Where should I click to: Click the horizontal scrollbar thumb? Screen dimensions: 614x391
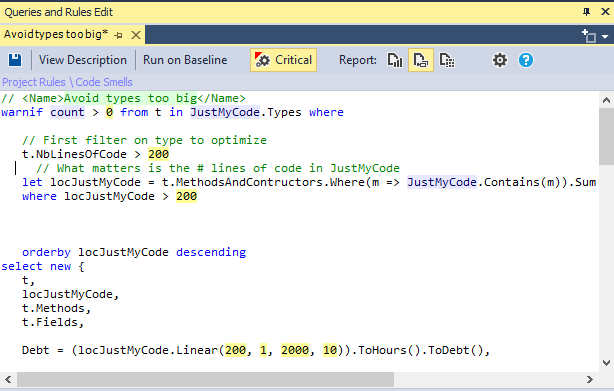click(205, 379)
